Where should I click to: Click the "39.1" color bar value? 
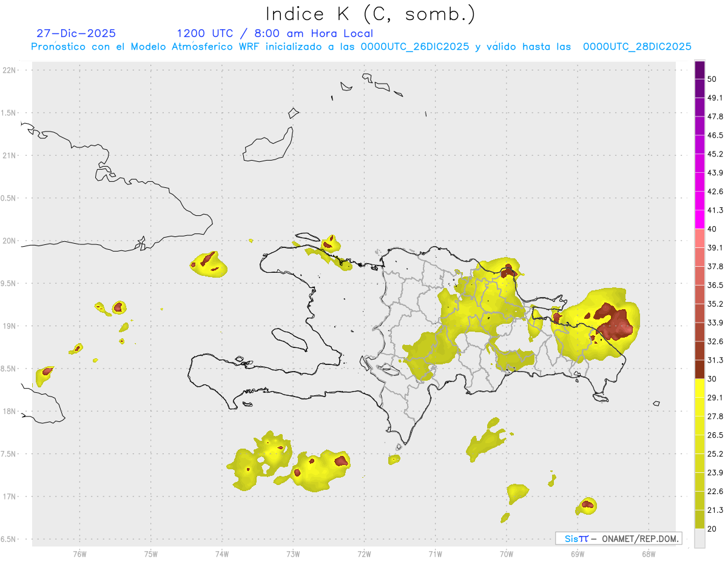pyautogui.click(x=715, y=248)
